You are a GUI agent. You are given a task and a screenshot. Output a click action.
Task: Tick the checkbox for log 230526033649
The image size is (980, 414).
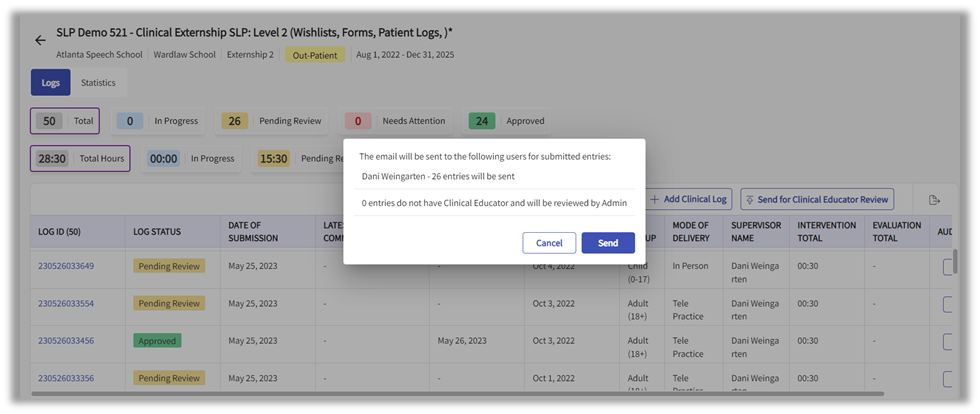tap(949, 266)
